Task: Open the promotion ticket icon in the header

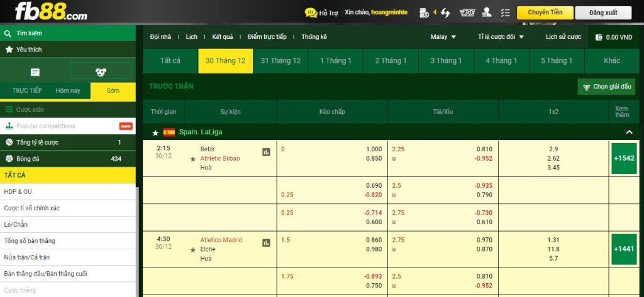Action: coord(467,13)
